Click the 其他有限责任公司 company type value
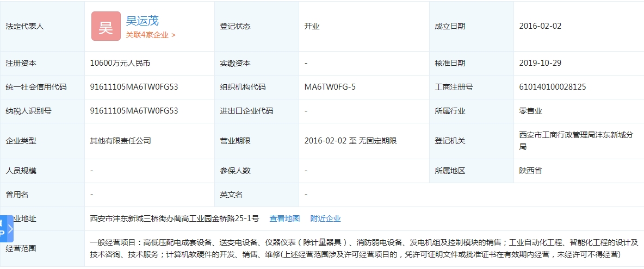 click(120, 141)
